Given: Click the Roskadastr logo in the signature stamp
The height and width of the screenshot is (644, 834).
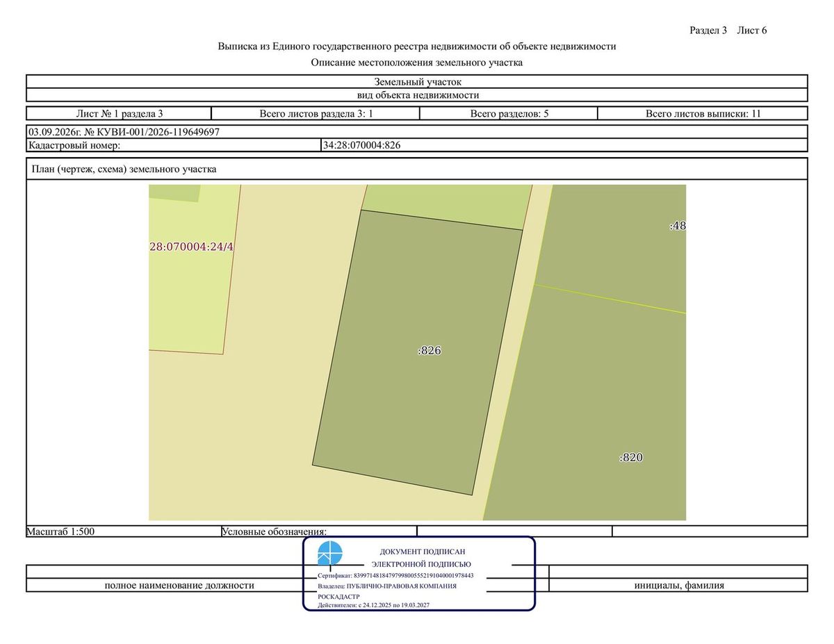Looking at the screenshot, I should (x=330, y=554).
